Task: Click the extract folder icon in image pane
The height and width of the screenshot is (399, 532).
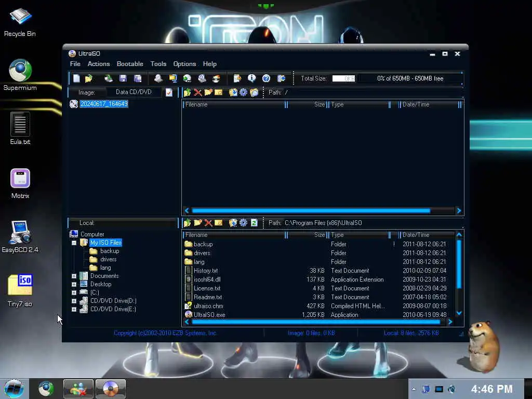Action: (233, 92)
